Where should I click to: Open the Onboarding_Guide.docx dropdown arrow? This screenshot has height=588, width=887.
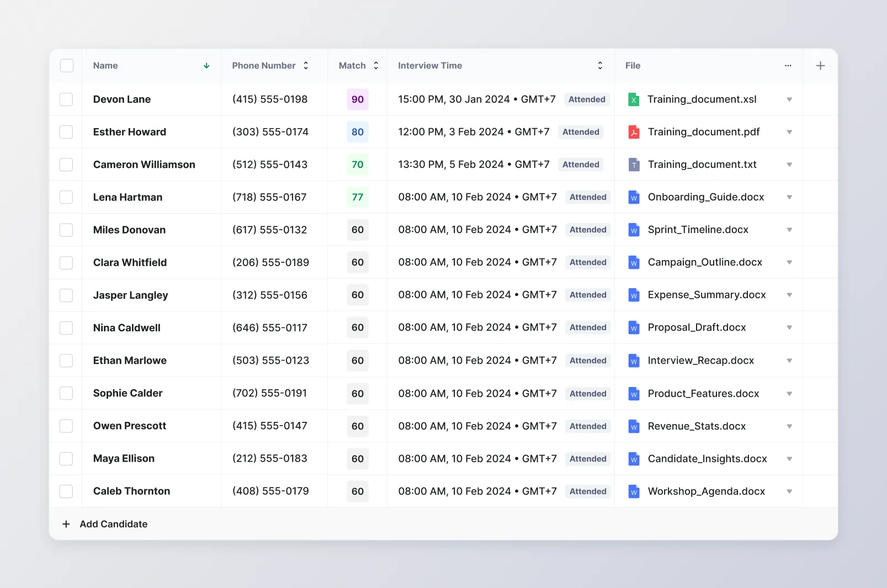(x=789, y=198)
